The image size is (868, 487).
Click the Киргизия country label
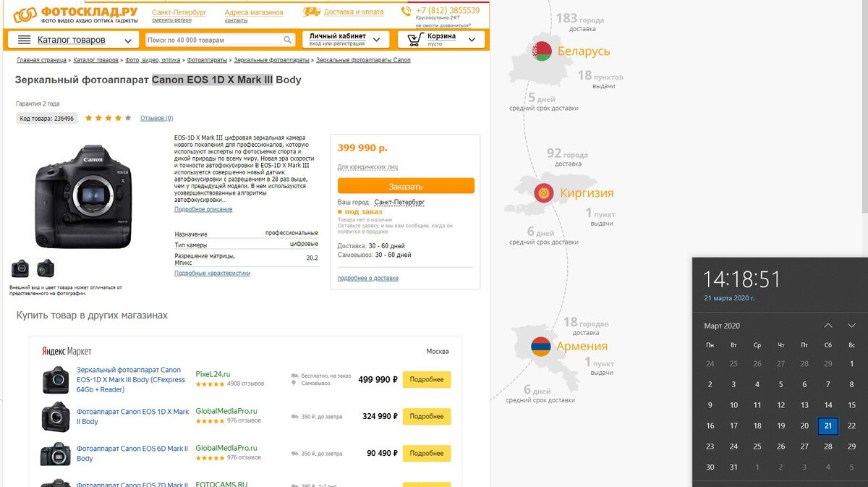point(587,193)
